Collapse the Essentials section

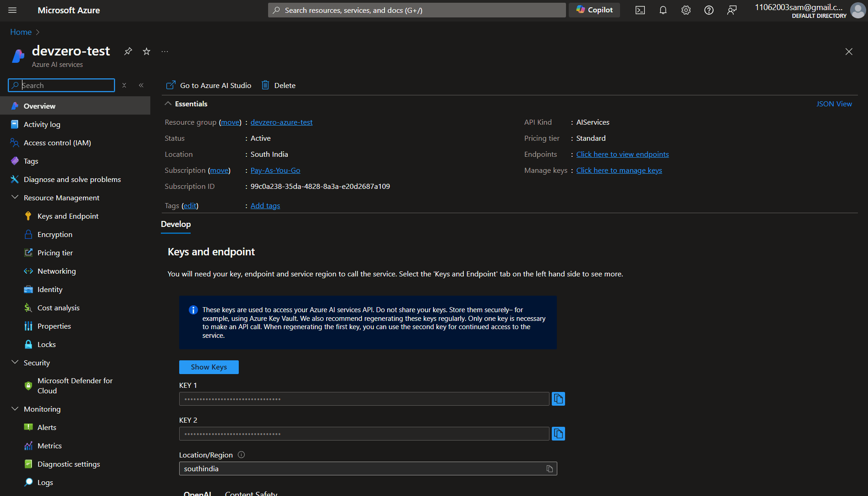coord(168,103)
